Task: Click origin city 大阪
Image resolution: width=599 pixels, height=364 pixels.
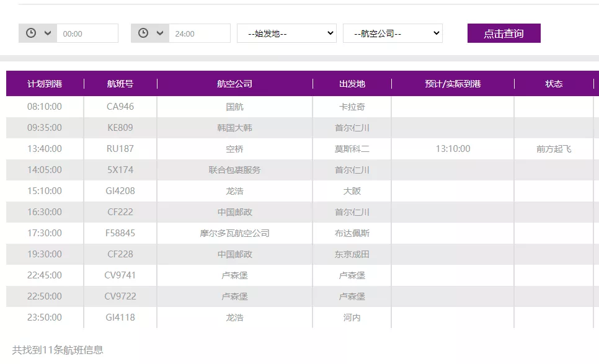Action: (x=352, y=190)
